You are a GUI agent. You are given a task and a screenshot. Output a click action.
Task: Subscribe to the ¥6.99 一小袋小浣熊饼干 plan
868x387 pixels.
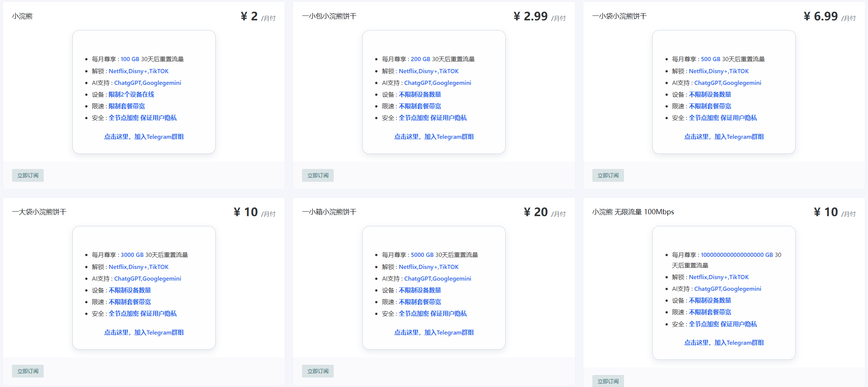608,175
